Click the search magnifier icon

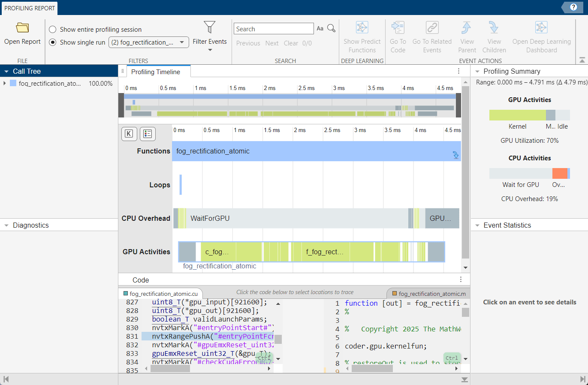click(331, 28)
